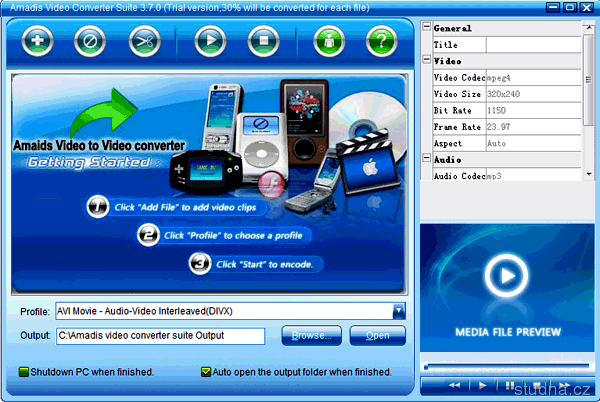The width and height of the screenshot is (600, 402).
Task: Open the Profile dropdown list
Action: click(398, 311)
